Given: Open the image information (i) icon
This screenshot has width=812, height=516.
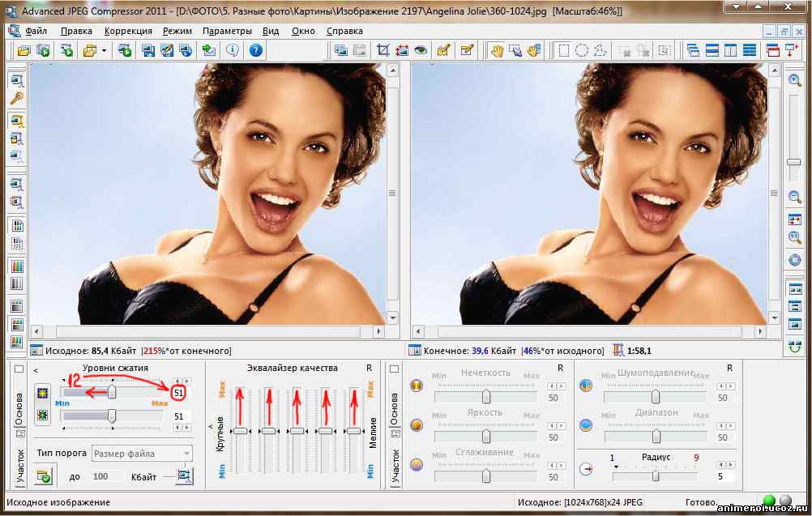Looking at the screenshot, I should tap(233, 50).
